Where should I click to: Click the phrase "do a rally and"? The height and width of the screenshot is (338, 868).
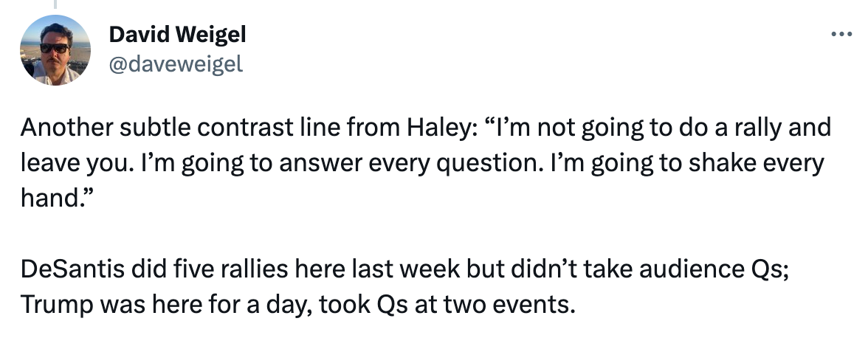[763, 128]
